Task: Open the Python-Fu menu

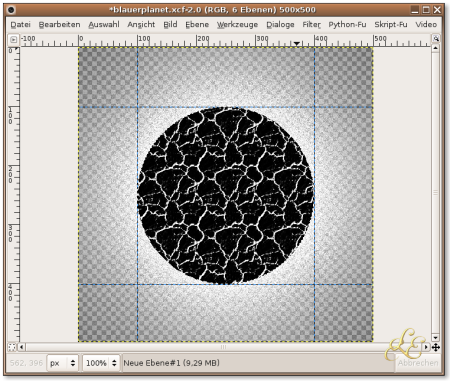Action: click(347, 25)
